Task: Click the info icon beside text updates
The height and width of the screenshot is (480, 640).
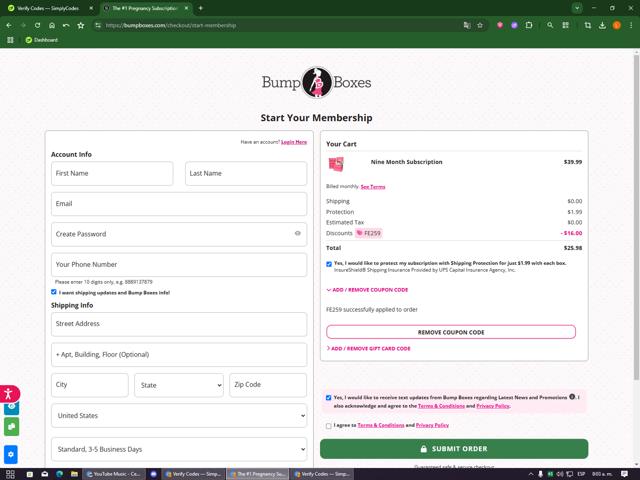Action: point(572,397)
